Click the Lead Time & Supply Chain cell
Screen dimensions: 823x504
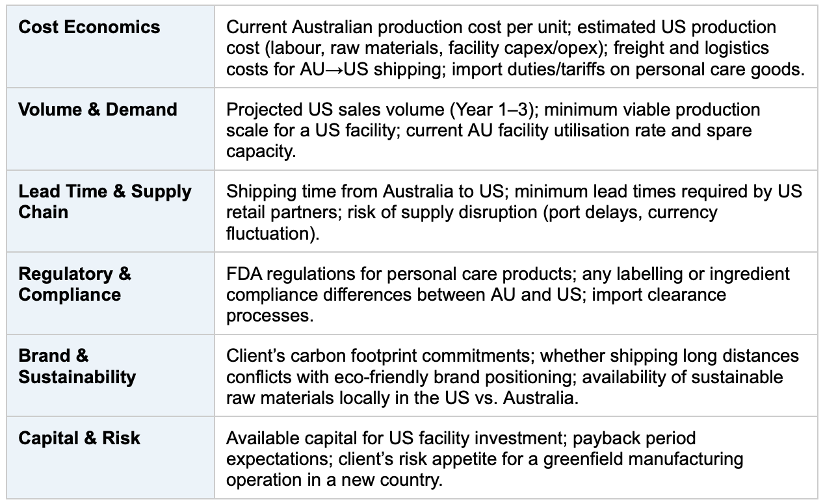110,211
